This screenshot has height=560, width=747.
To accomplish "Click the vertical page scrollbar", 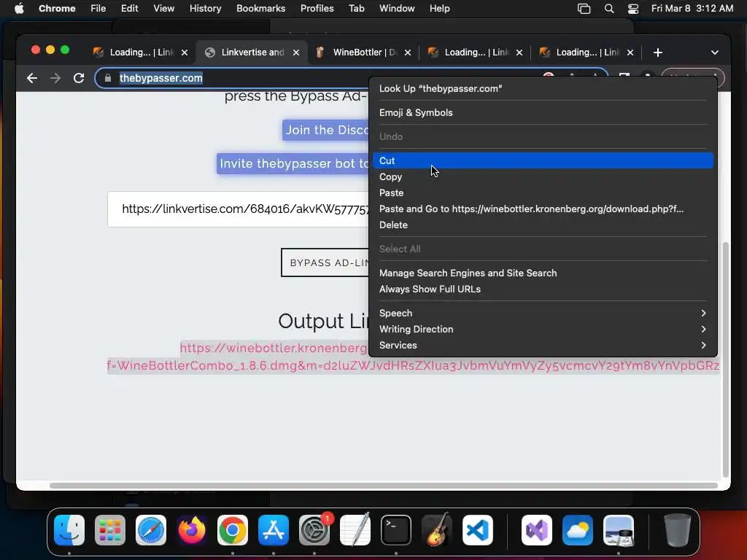I will coord(726,359).
